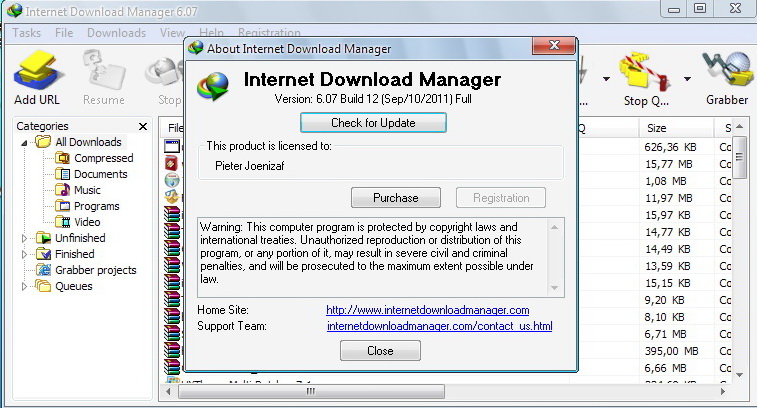
Task: Click the warning text scroll up arrow
Action: point(554,227)
